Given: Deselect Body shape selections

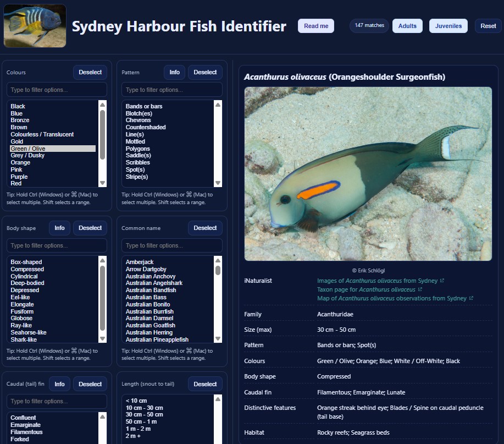Looking at the screenshot, I should pyautogui.click(x=90, y=228).
